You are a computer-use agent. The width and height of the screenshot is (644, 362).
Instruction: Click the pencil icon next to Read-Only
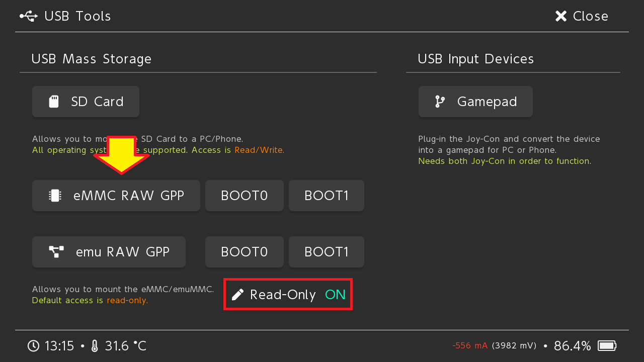click(237, 295)
